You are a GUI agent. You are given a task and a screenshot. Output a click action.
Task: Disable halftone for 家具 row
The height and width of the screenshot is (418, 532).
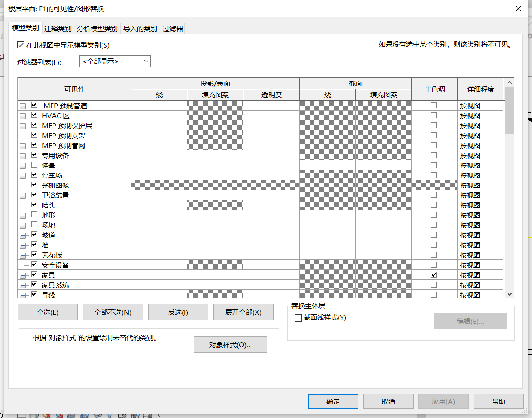tap(434, 275)
